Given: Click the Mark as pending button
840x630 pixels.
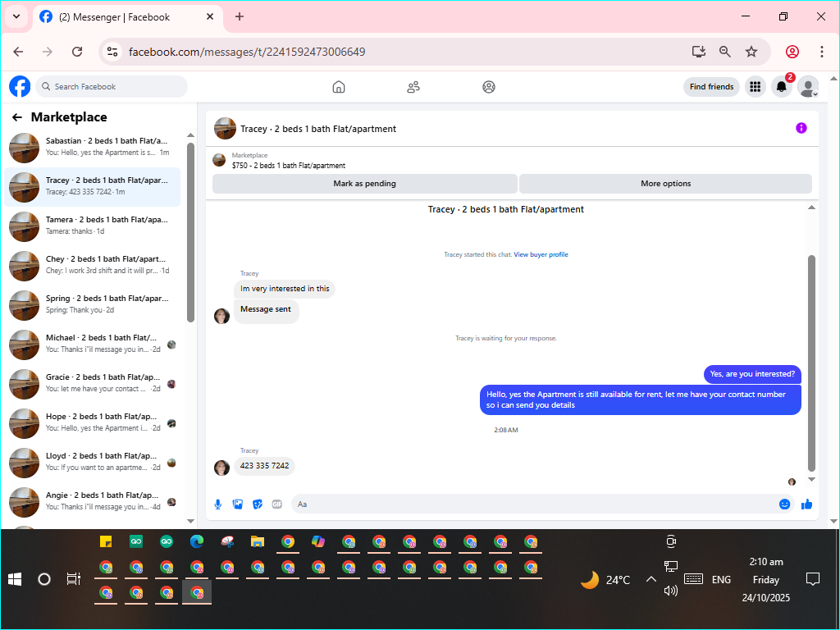Looking at the screenshot, I should point(365,183).
